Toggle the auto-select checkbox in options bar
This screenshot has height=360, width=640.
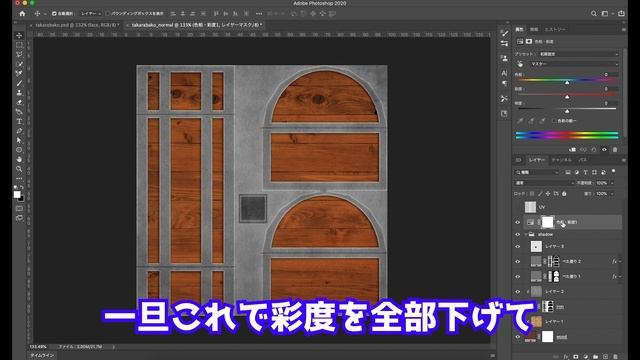point(54,13)
